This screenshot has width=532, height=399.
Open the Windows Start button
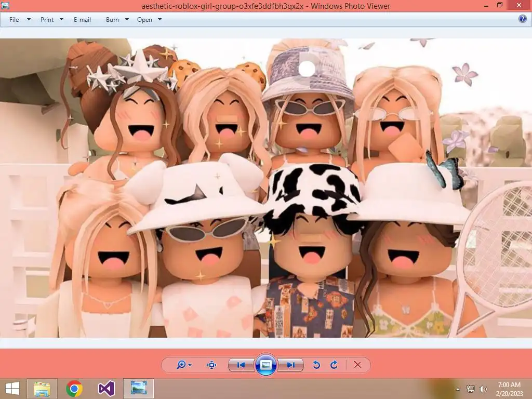12,389
